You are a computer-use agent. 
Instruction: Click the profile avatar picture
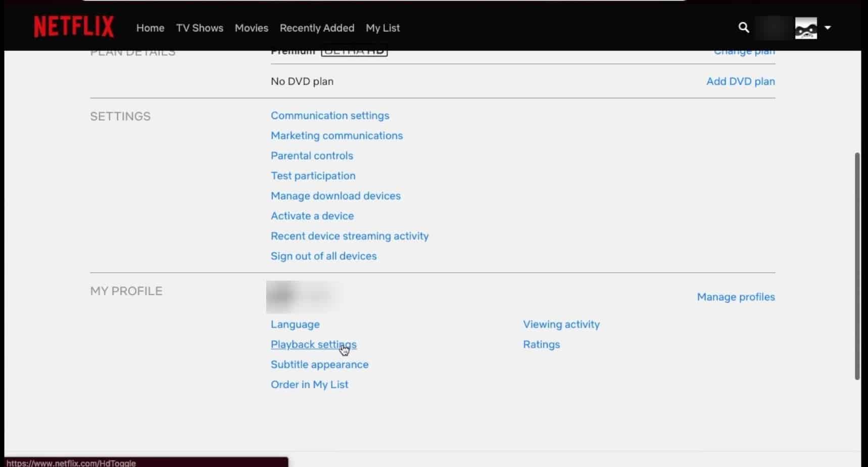(x=806, y=28)
